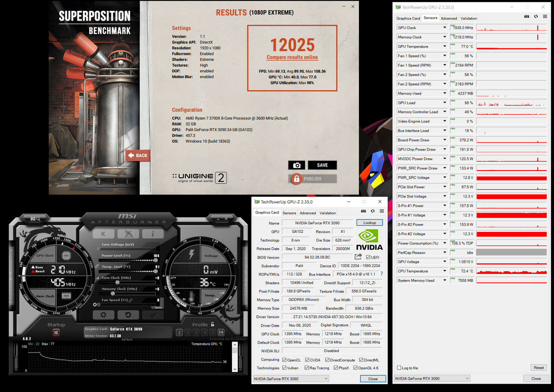Select Afterburner profile slot 1
Viewport: 554px width, 392px height.
[x=179, y=332]
